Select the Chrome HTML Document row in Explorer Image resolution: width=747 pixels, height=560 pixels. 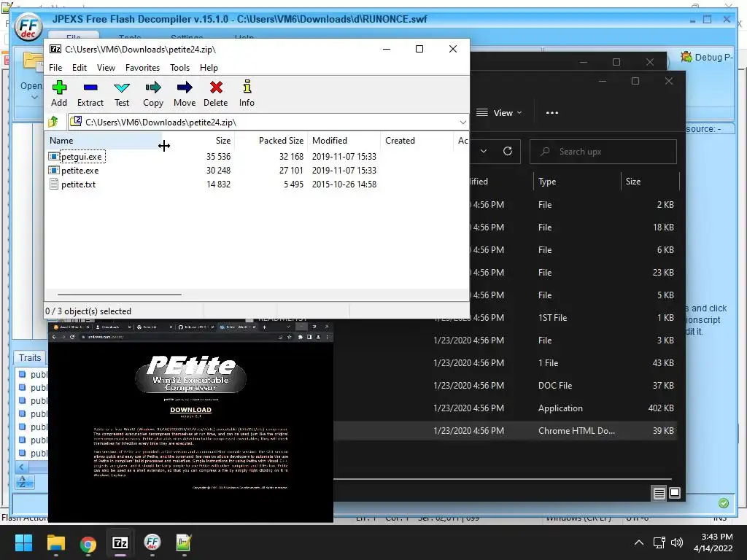coord(505,430)
